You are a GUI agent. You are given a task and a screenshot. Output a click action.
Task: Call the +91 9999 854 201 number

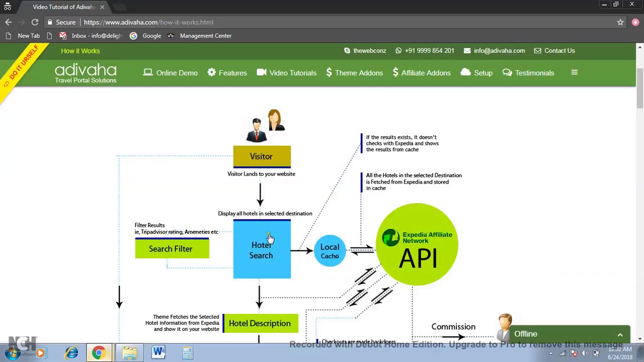click(425, 51)
